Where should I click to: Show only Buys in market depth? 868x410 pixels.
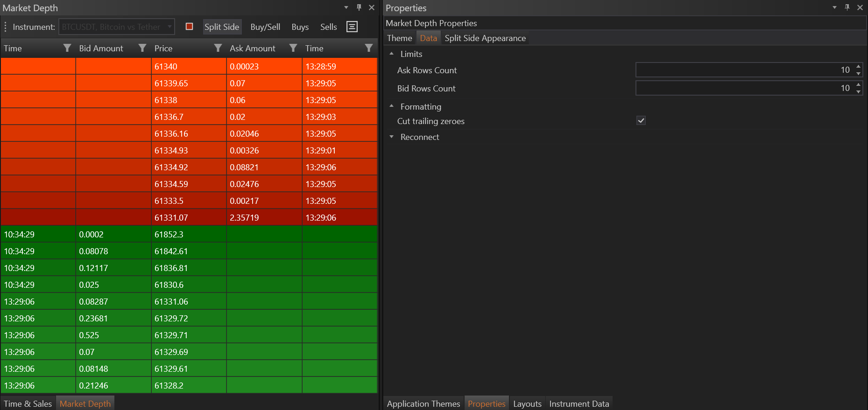(300, 27)
